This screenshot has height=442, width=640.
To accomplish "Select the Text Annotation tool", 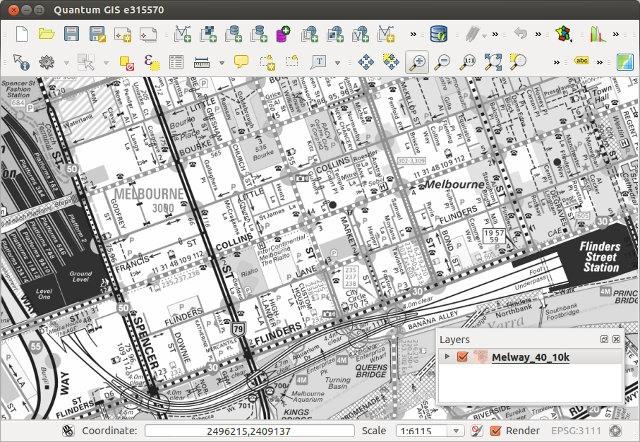I will (318, 62).
